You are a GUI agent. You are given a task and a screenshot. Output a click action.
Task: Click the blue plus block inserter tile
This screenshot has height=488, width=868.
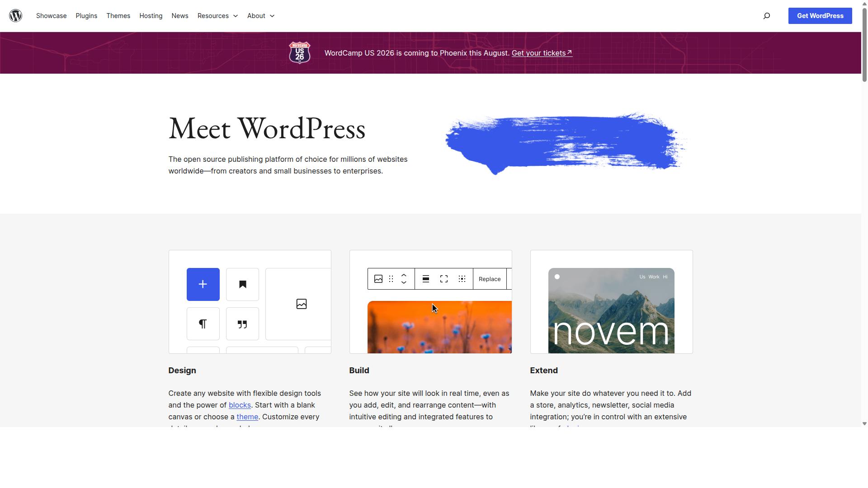tap(203, 284)
